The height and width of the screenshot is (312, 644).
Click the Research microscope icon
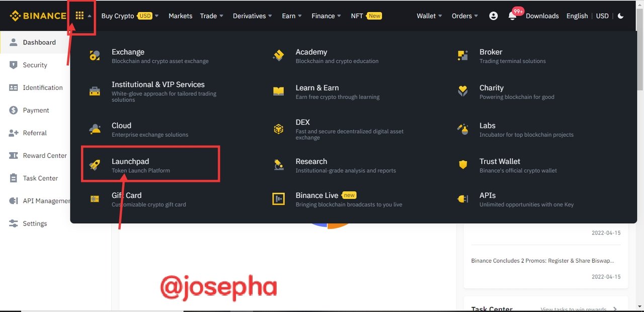(278, 165)
